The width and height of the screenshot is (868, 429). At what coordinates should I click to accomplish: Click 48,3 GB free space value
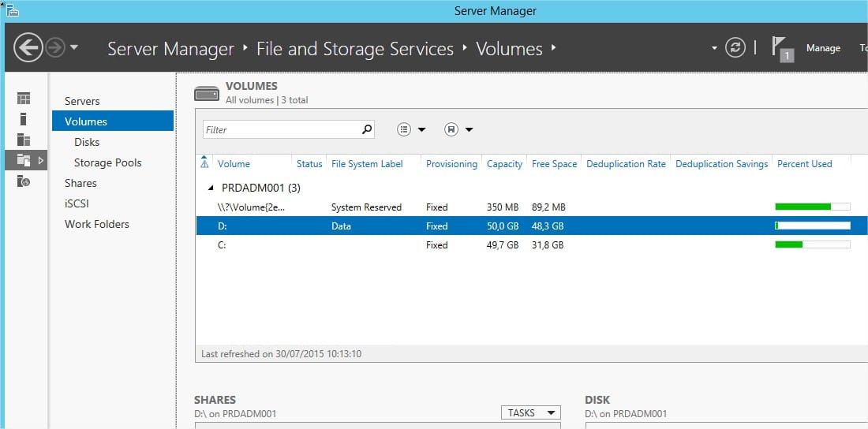pos(548,226)
